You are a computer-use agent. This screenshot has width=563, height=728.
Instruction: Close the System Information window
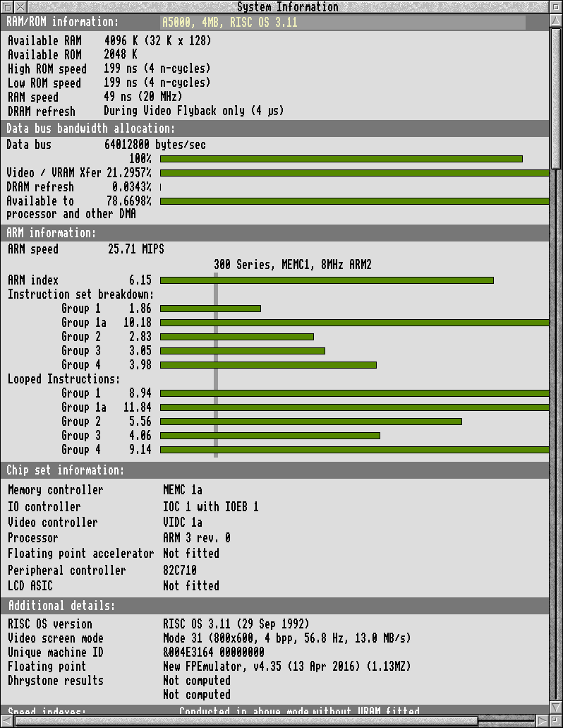pyautogui.click(x=20, y=7)
